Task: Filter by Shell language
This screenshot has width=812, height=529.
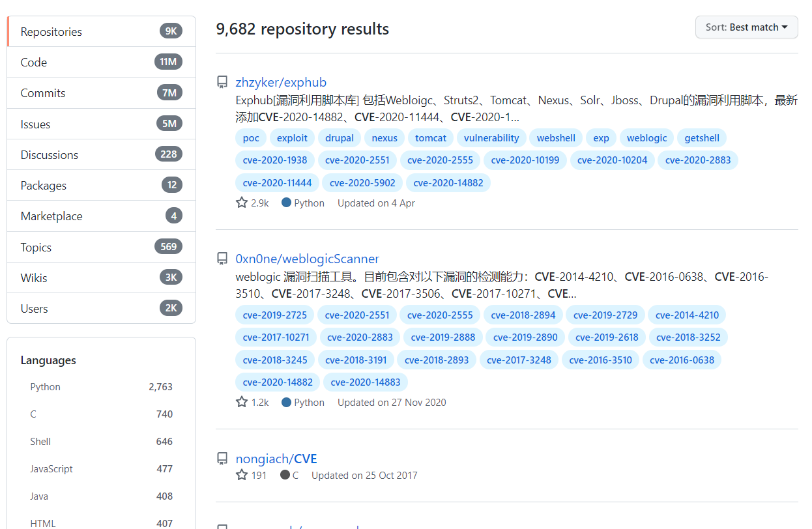Action: tap(101, 441)
